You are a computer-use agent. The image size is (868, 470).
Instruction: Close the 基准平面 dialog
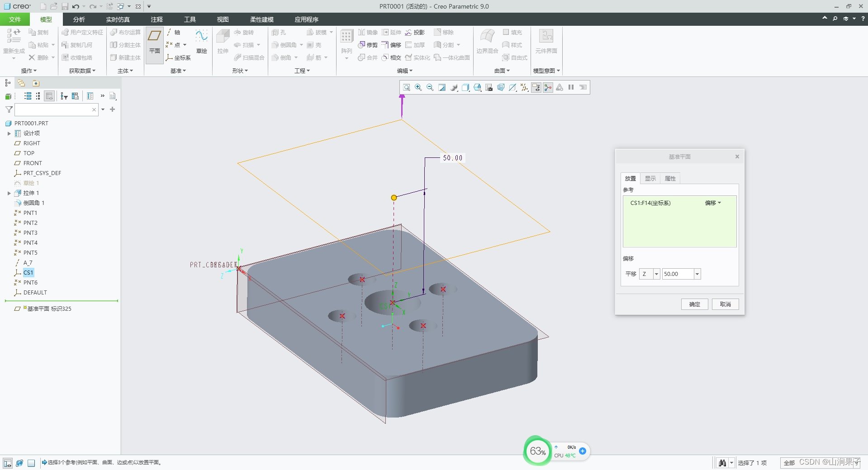737,157
